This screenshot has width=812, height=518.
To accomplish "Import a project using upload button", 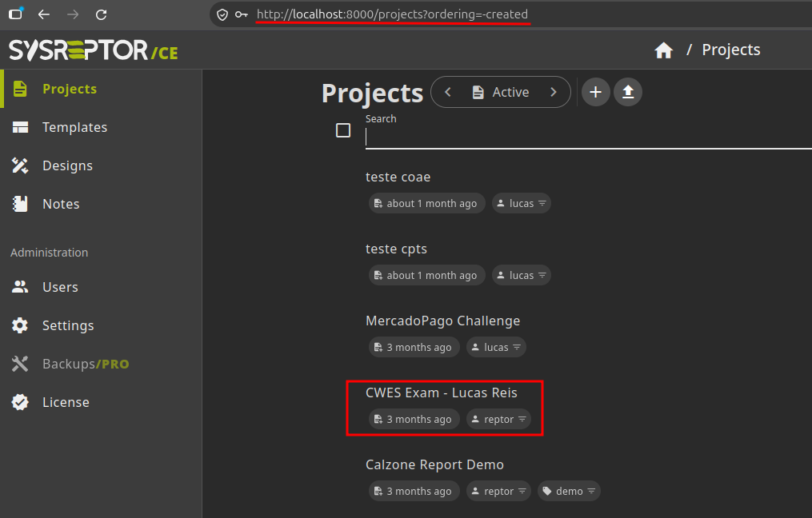I will coord(628,92).
